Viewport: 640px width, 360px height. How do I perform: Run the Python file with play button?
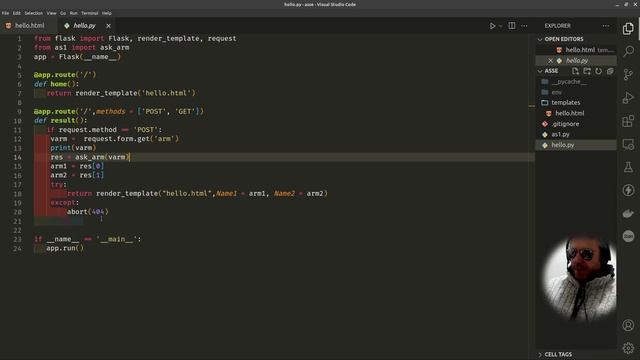click(x=492, y=26)
